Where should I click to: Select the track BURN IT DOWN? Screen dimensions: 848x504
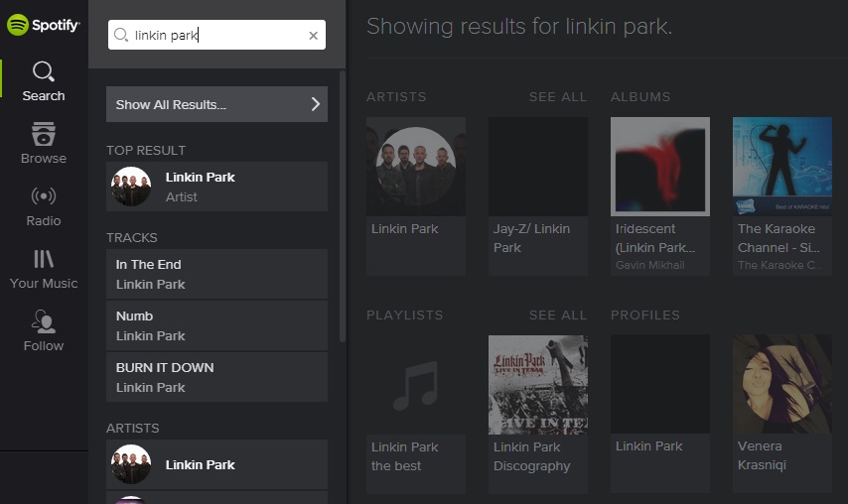216,377
